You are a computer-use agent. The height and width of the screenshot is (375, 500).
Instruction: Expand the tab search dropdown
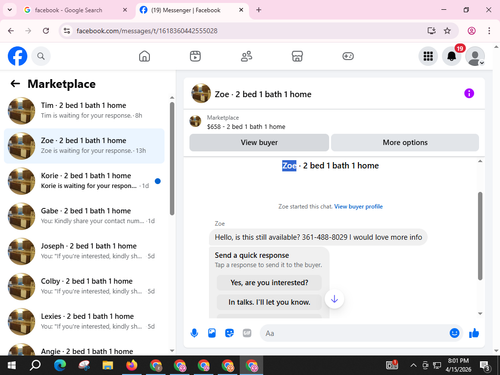pyautogui.click(x=10, y=10)
